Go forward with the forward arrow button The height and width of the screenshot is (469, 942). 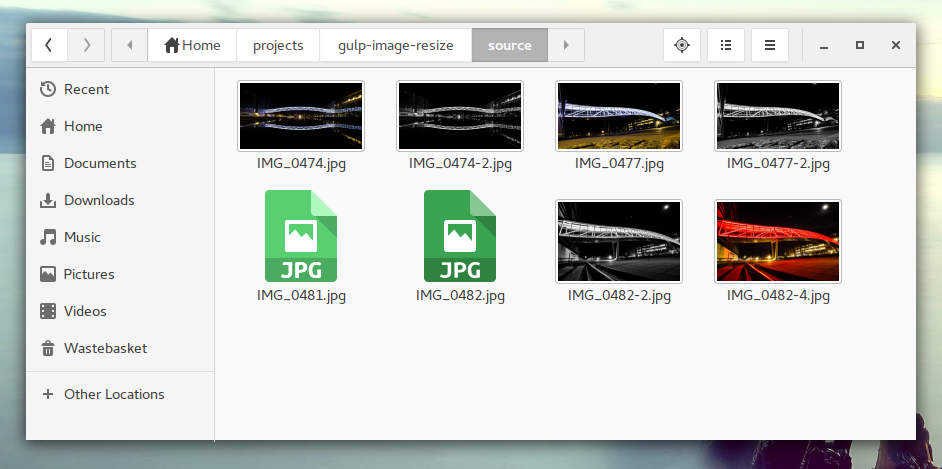86,45
